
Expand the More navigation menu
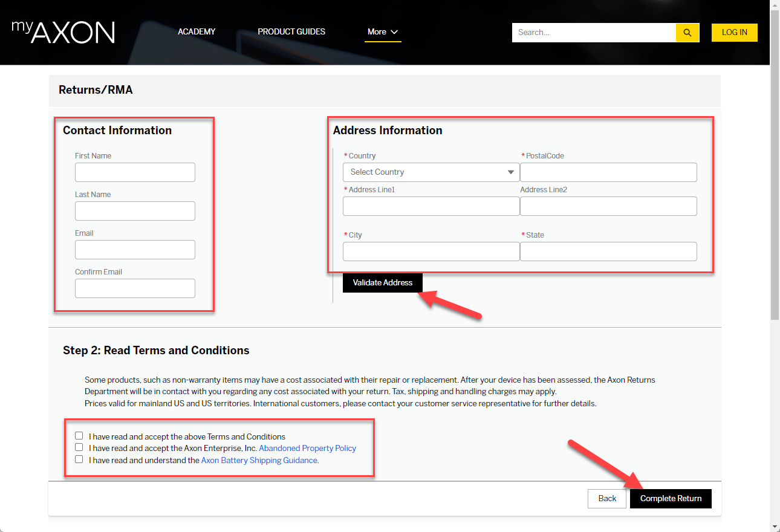coord(383,31)
